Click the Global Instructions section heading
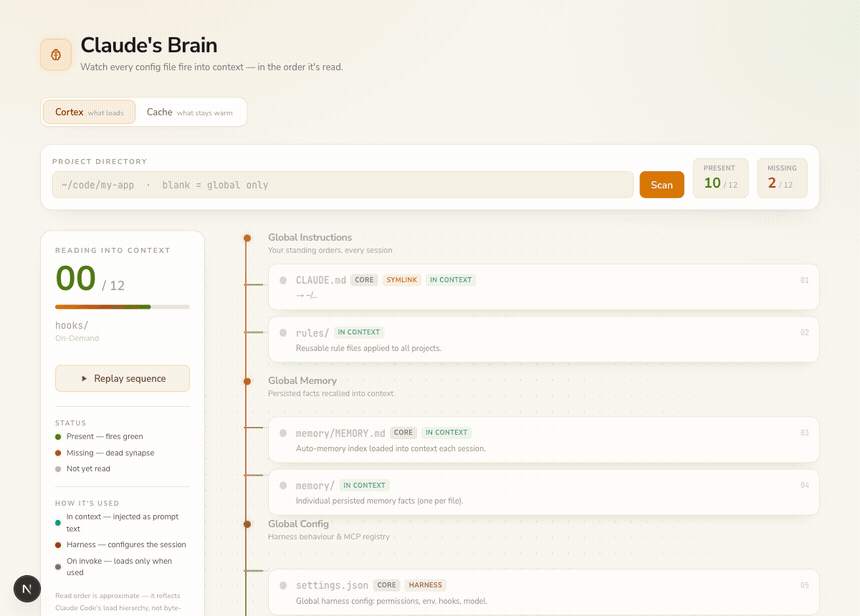This screenshot has height=616, width=860. tap(310, 238)
